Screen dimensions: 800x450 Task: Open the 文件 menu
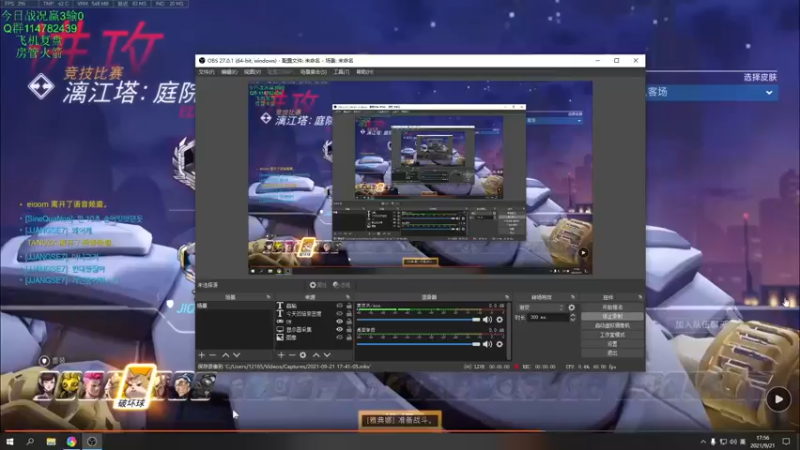(206, 72)
